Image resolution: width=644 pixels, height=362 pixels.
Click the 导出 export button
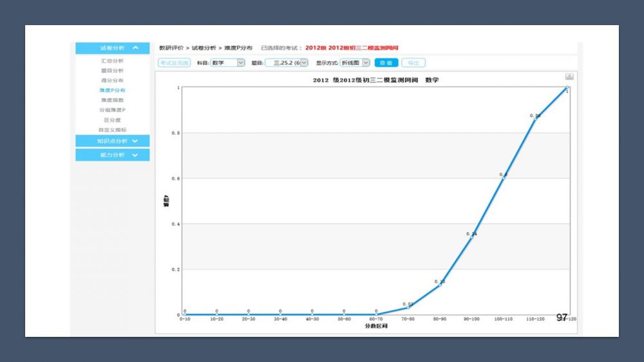tap(413, 63)
